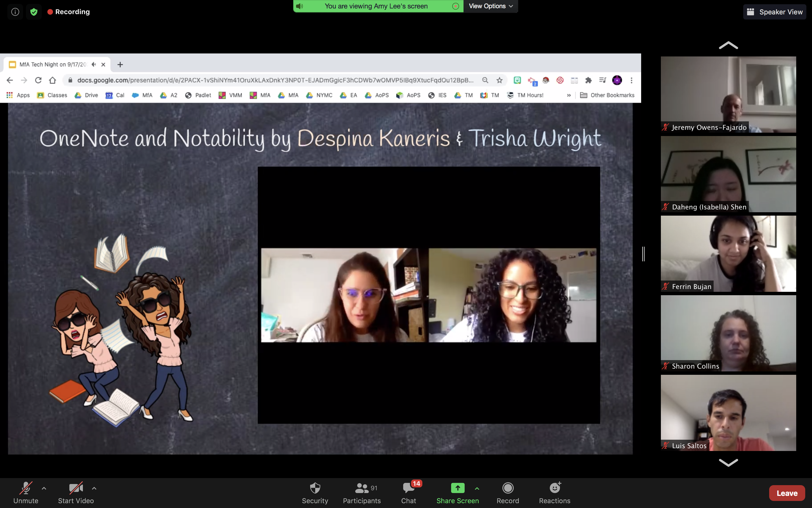Open the Drive bookmark

click(87, 95)
